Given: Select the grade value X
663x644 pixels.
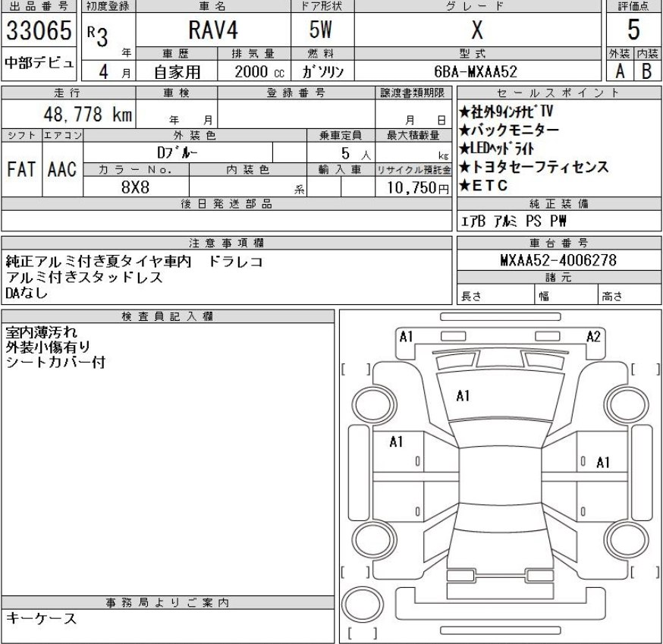Looking at the screenshot, I should 477,30.
